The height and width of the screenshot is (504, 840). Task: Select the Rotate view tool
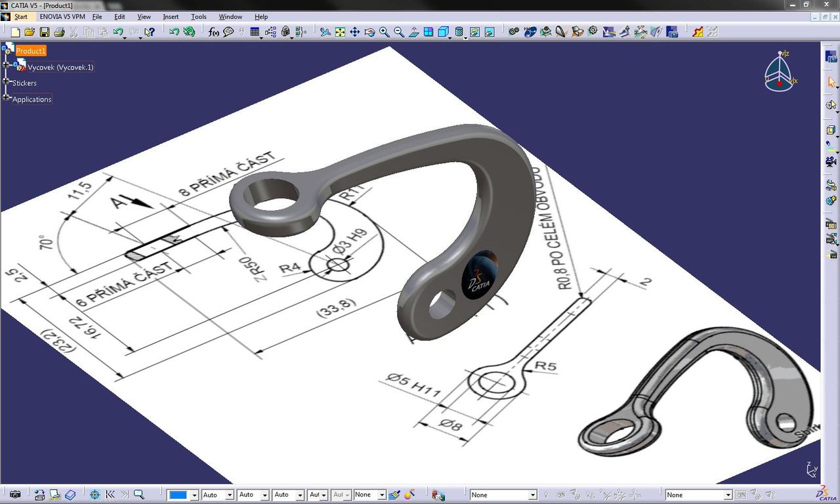(x=369, y=31)
